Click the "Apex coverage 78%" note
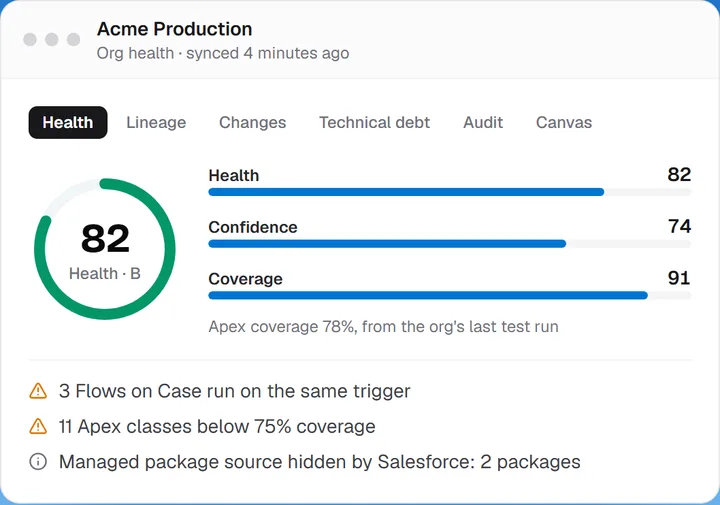Screen dimensions: 720x505 383,327
